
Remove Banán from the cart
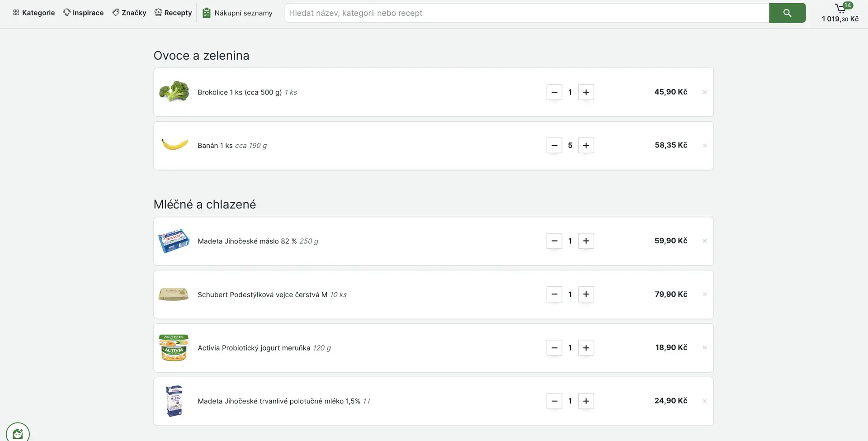704,146
